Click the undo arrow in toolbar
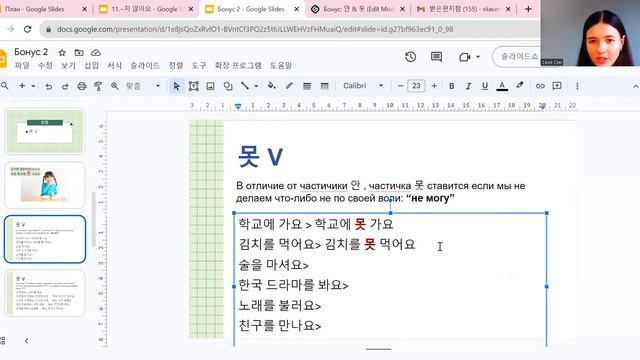 (49, 86)
